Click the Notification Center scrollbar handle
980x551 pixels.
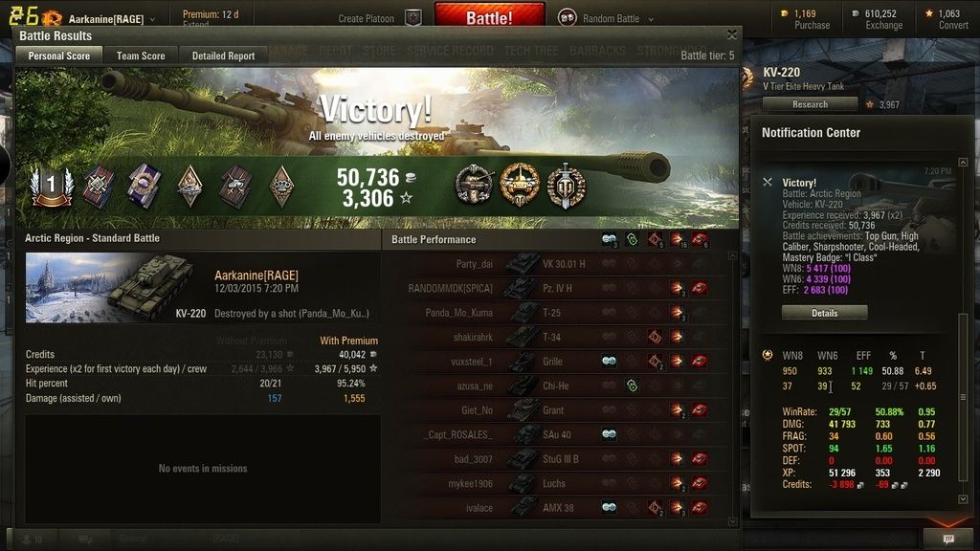point(963,397)
